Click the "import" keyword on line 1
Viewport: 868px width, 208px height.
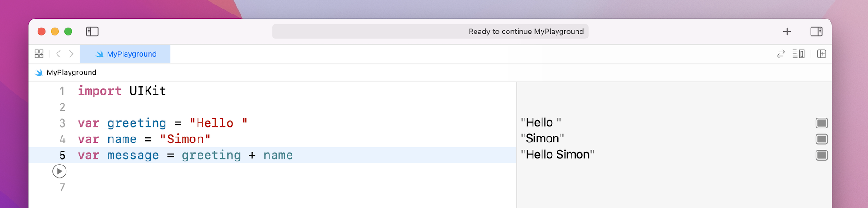pyautogui.click(x=99, y=91)
